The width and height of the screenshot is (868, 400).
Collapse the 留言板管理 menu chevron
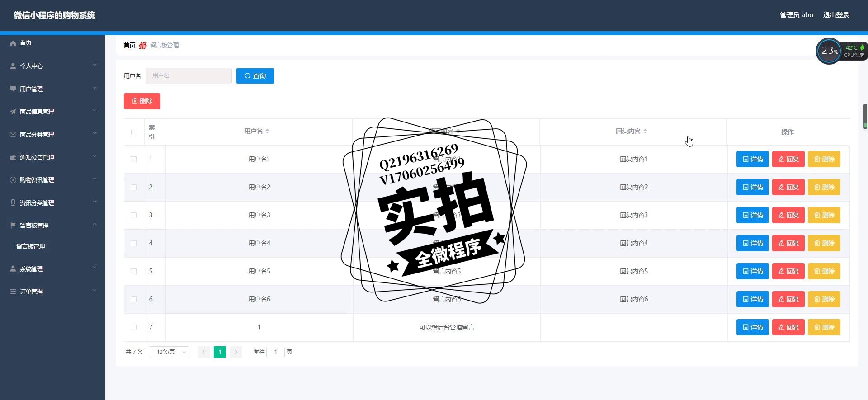94,225
